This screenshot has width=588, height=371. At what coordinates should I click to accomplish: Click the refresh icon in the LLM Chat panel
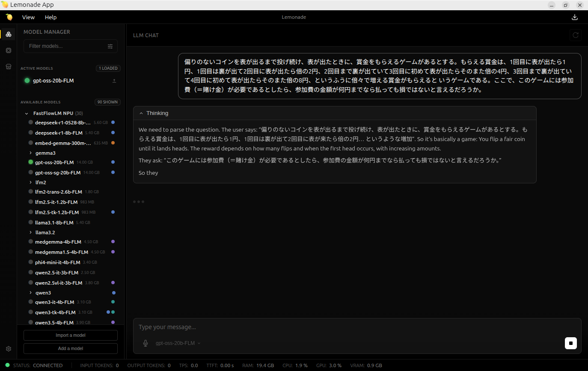click(576, 35)
